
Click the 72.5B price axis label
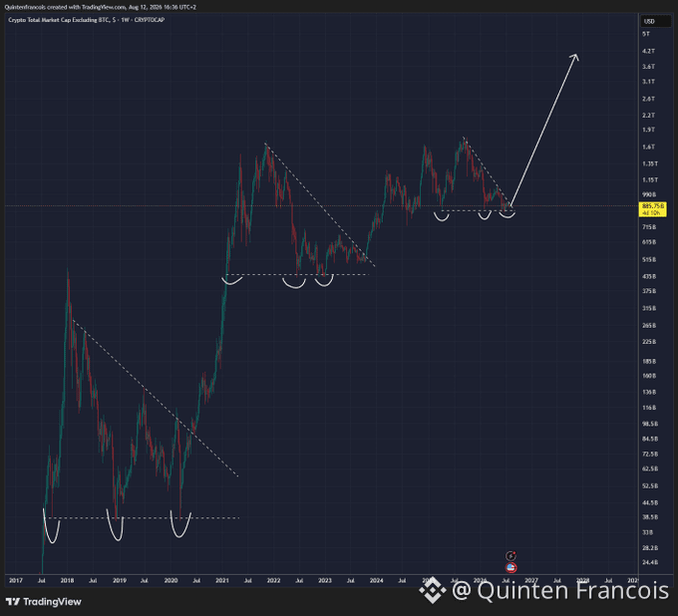[650, 454]
